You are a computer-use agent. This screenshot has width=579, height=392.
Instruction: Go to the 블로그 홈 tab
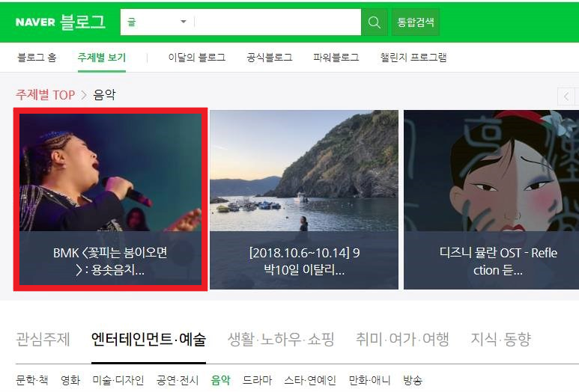click(37, 58)
